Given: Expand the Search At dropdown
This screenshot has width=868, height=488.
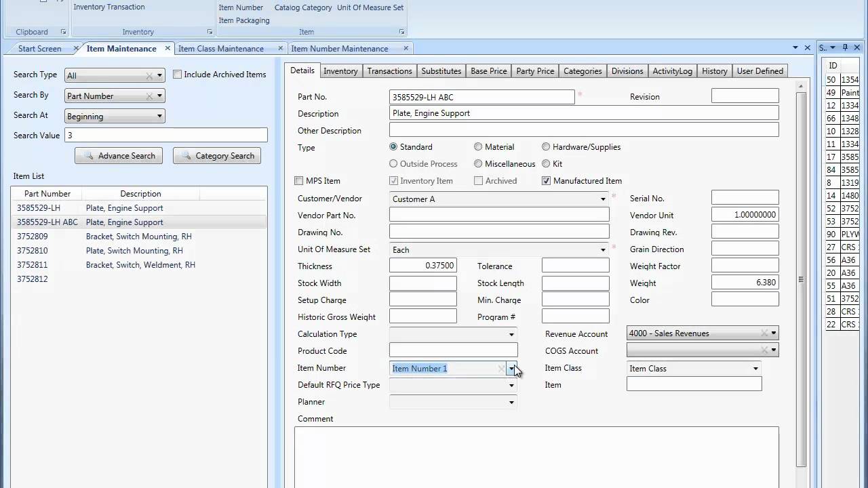Looking at the screenshot, I should tap(159, 117).
